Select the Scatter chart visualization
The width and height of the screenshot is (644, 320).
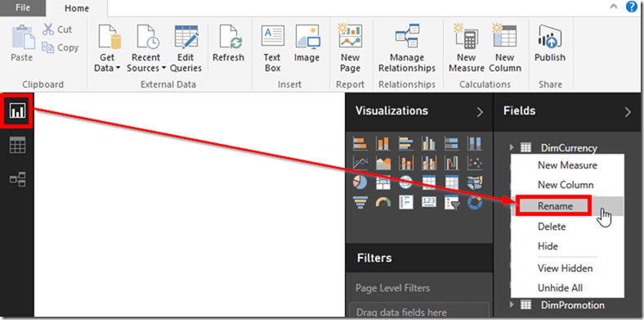(x=475, y=164)
